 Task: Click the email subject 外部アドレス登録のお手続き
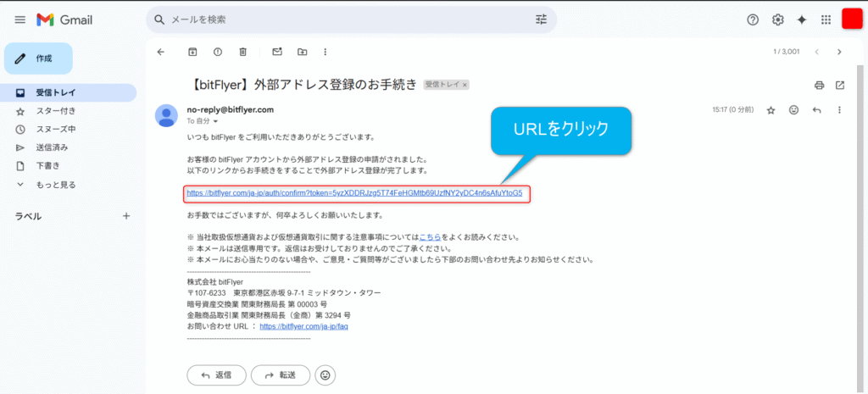pos(303,85)
